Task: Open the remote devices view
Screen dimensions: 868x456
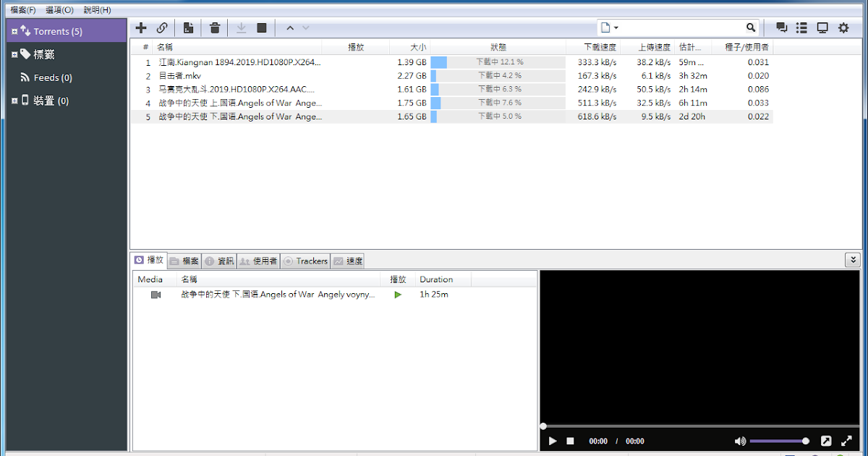Action: [x=822, y=28]
